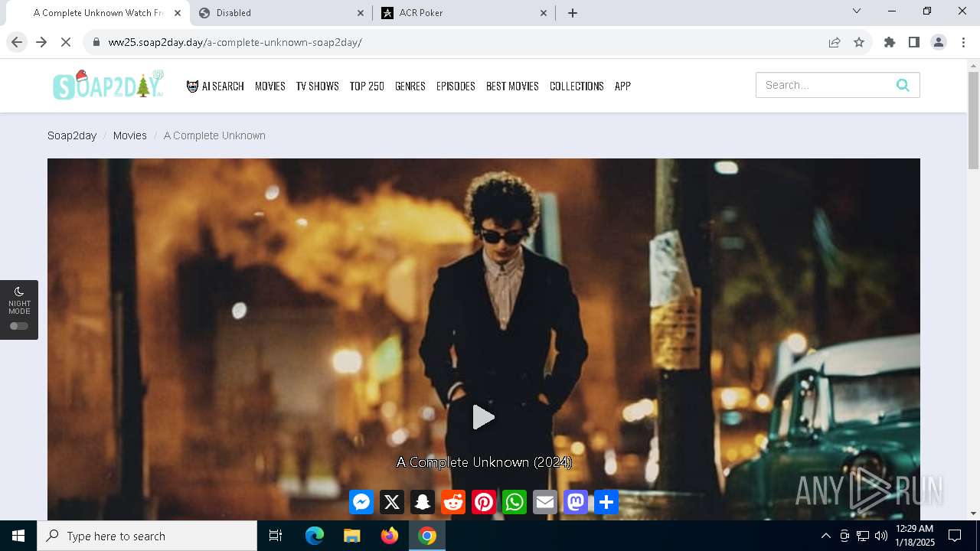
Task: Share on Mastodon icon
Action: 576,502
